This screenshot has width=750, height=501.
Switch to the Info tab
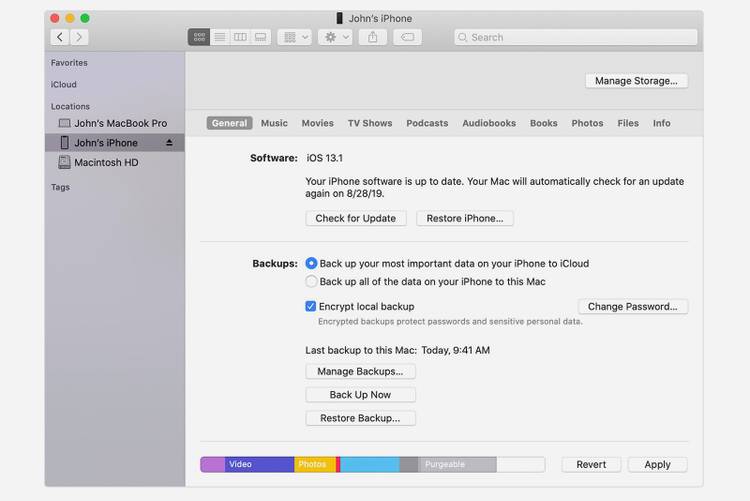[662, 123]
